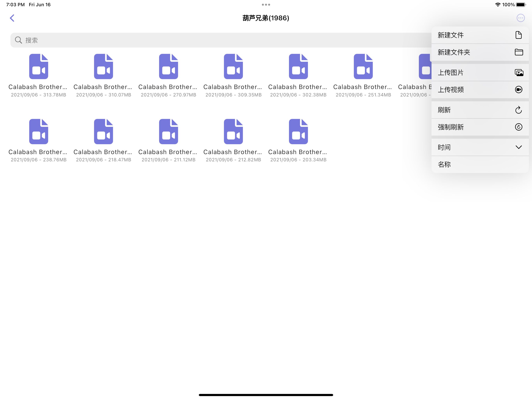Tap the search magnifier icon
Viewport: 532px width, 399px height.
click(18, 40)
